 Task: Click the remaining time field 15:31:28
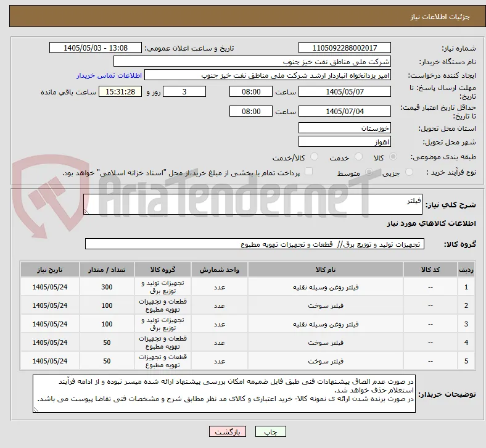coord(120,91)
